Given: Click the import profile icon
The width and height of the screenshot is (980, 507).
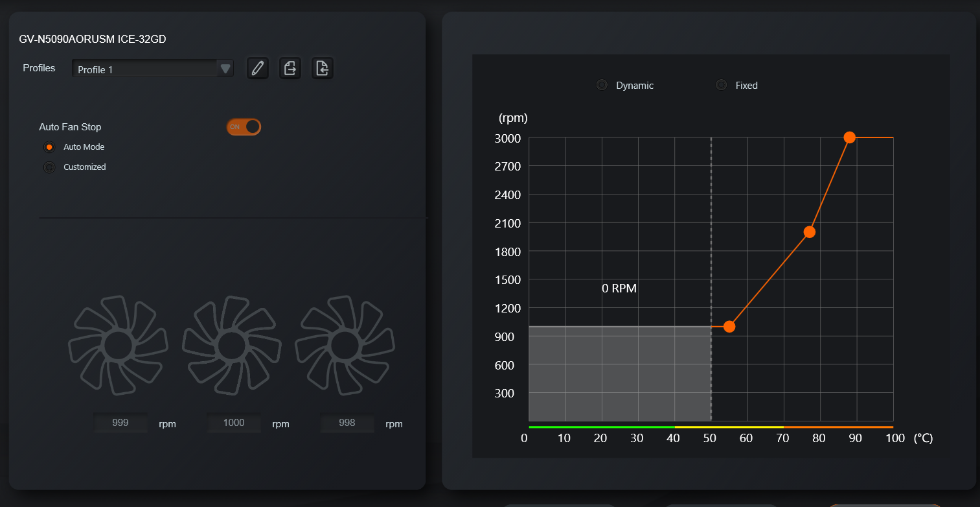Looking at the screenshot, I should [323, 68].
